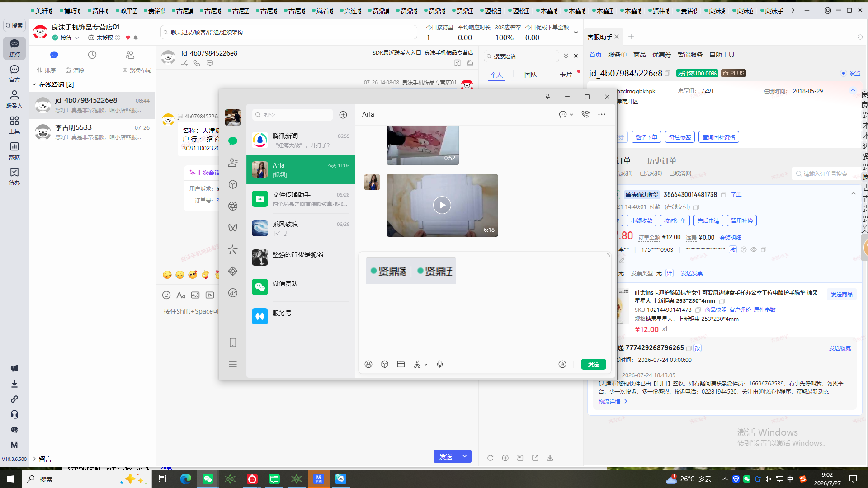
Task: Open WeChat mini-programs icon in sidebar
Action: coord(233,293)
